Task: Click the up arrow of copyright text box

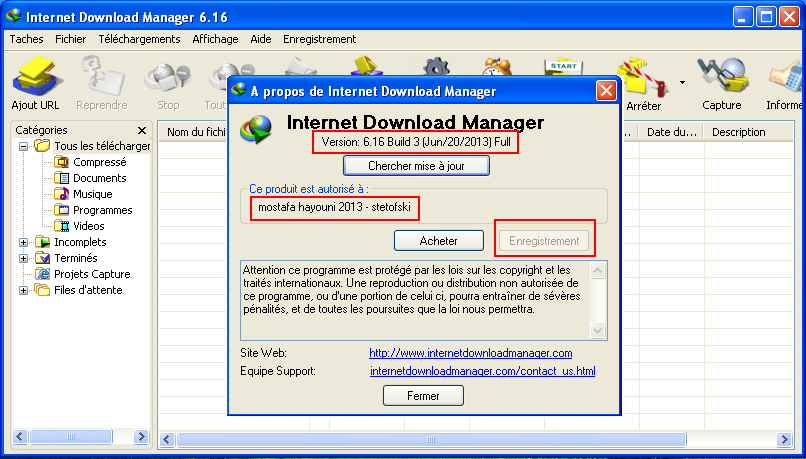Action: 597,270
